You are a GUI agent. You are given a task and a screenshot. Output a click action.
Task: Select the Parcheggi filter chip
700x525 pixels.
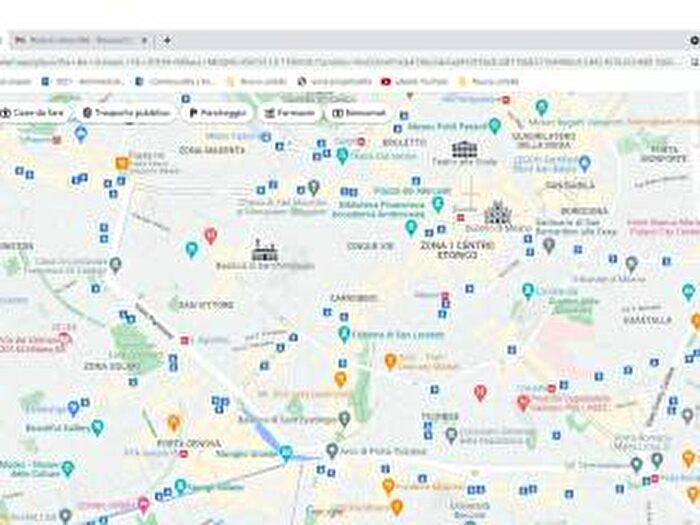click(216, 113)
